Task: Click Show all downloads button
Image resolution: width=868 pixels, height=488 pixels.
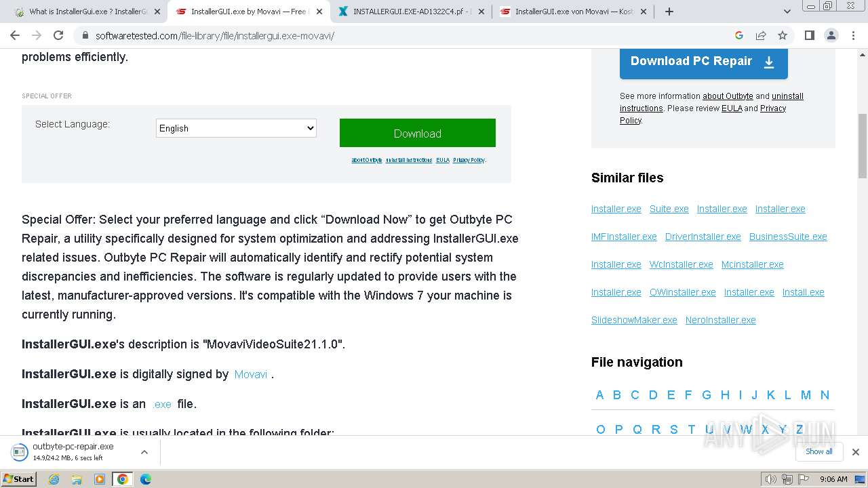Action: (819, 451)
